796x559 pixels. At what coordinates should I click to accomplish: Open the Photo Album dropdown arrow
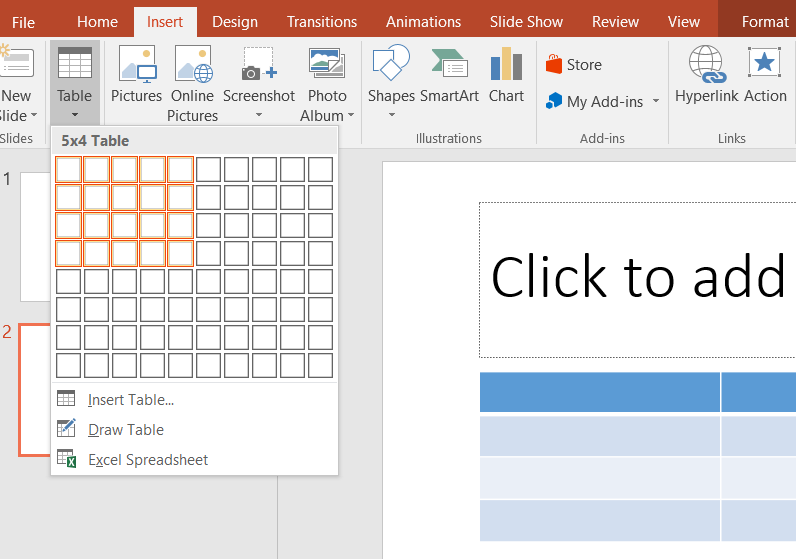351,116
